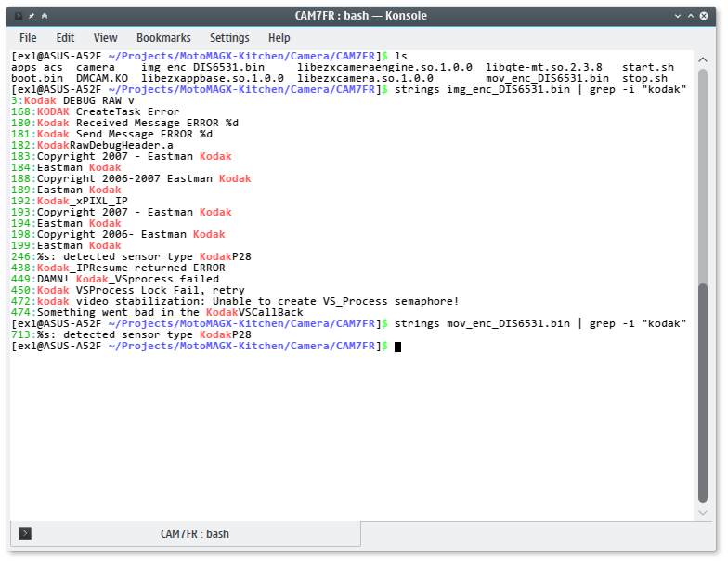
Task: Click line 'Kodak_VSProcess Lock Fail, retry'
Action: (128, 290)
